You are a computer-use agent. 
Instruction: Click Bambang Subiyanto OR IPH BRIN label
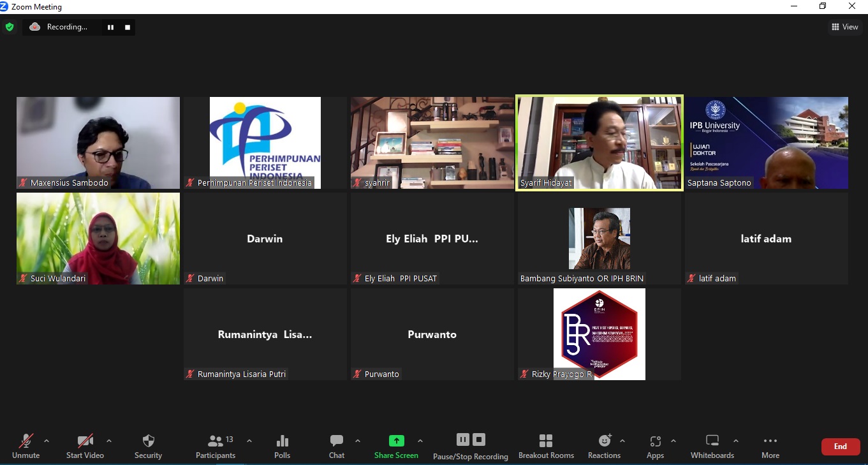pos(582,278)
